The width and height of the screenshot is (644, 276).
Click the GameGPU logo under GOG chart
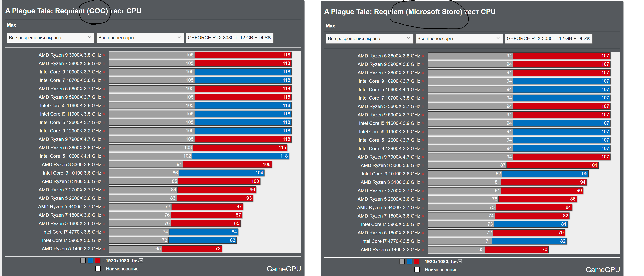click(283, 269)
